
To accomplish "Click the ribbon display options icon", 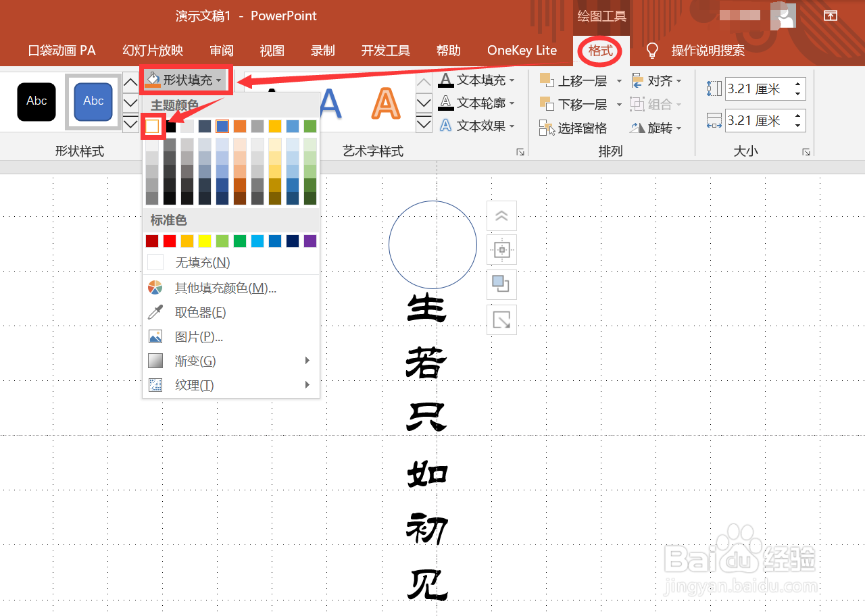I will (831, 16).
